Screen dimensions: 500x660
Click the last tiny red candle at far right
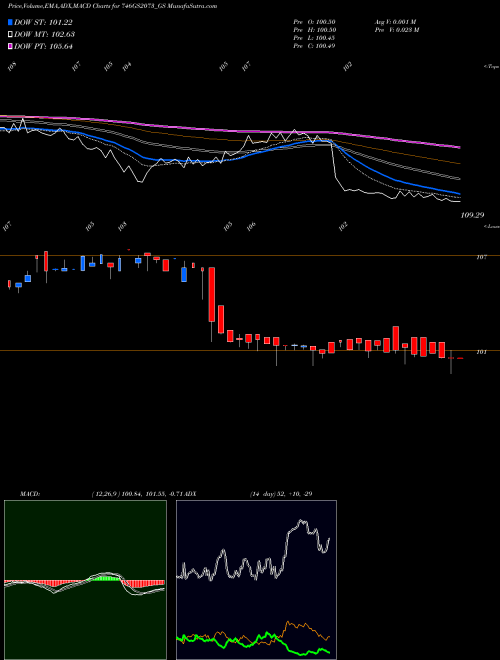[x=460, y=358]
